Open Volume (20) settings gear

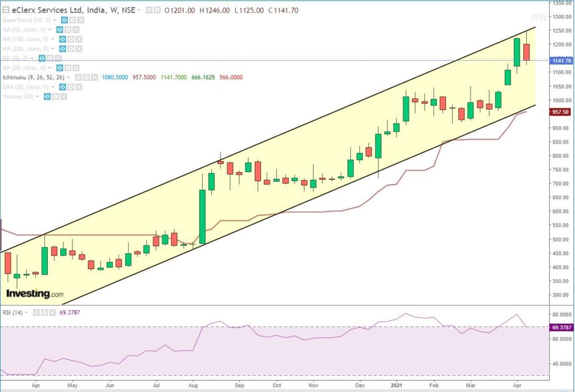coord(56,97)
